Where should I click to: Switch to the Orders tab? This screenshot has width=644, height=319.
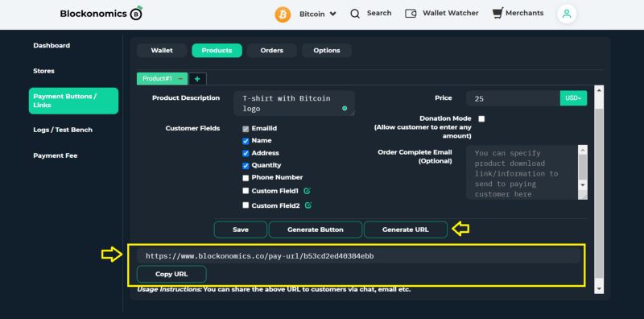(x=272, y=51)
